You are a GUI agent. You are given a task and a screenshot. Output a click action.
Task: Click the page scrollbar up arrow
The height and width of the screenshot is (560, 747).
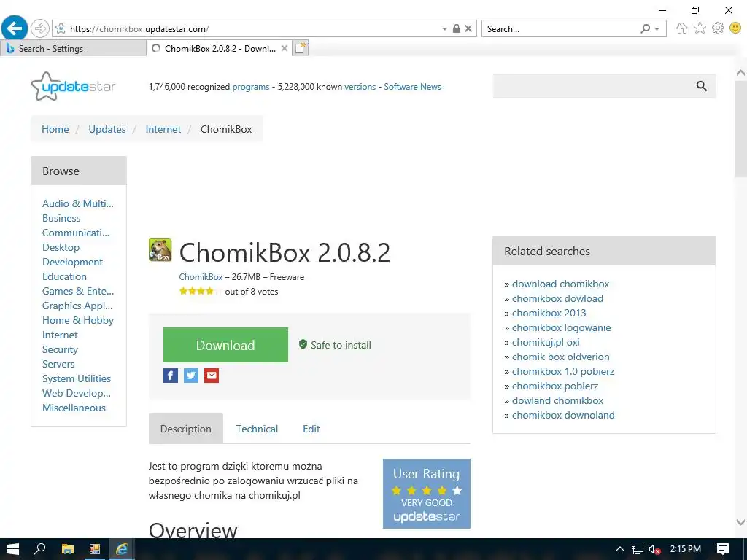point(740,73)
